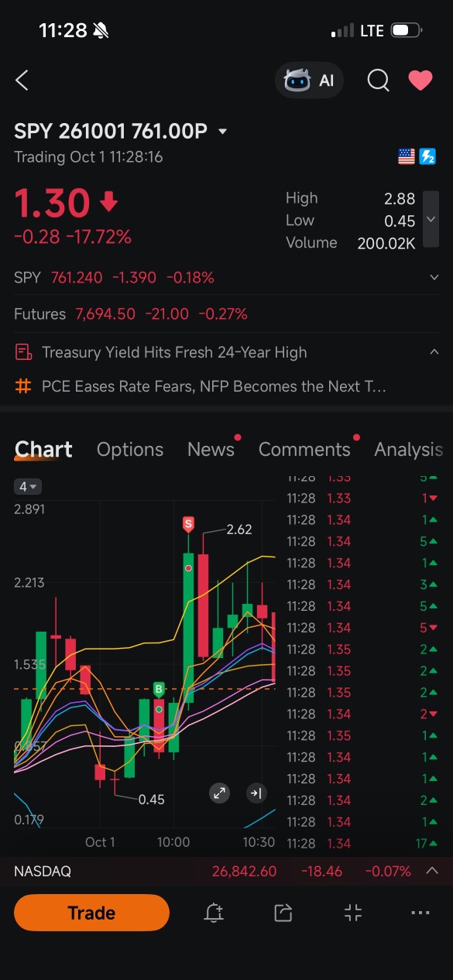Expand the NASDAQ index bar chevron
Screen dimensions: 453x980
coord(433,871)
